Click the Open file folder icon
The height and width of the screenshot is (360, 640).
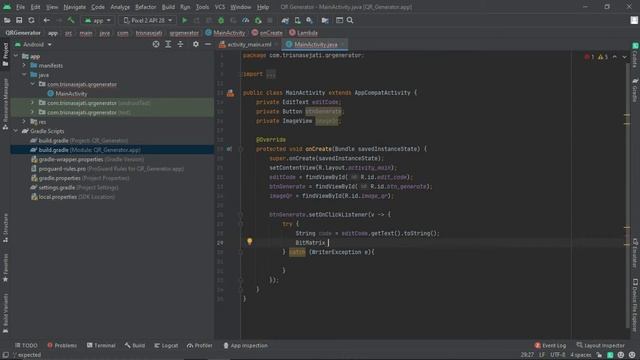coord(7,20)
